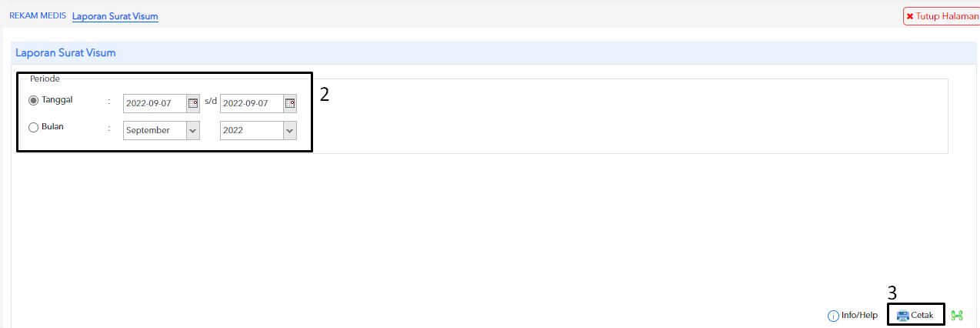Open the Info/Help text link

click(859, 316)
